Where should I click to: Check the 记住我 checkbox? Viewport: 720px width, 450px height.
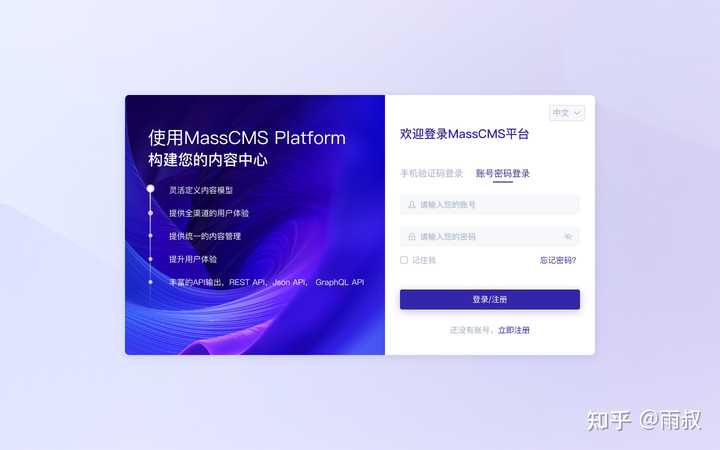404,260
